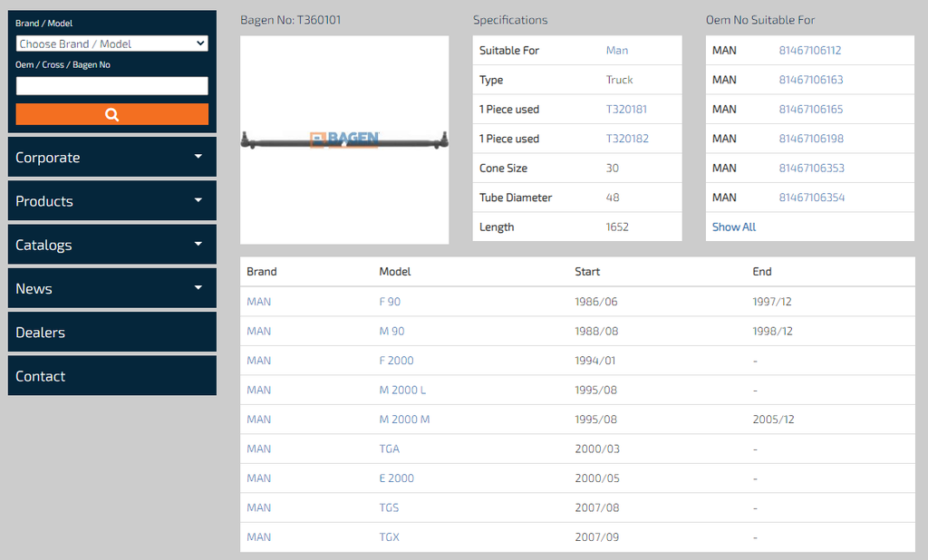Open the M 90 model link
The width and height of the screenshot is (928, 560).
click(391, 331)
